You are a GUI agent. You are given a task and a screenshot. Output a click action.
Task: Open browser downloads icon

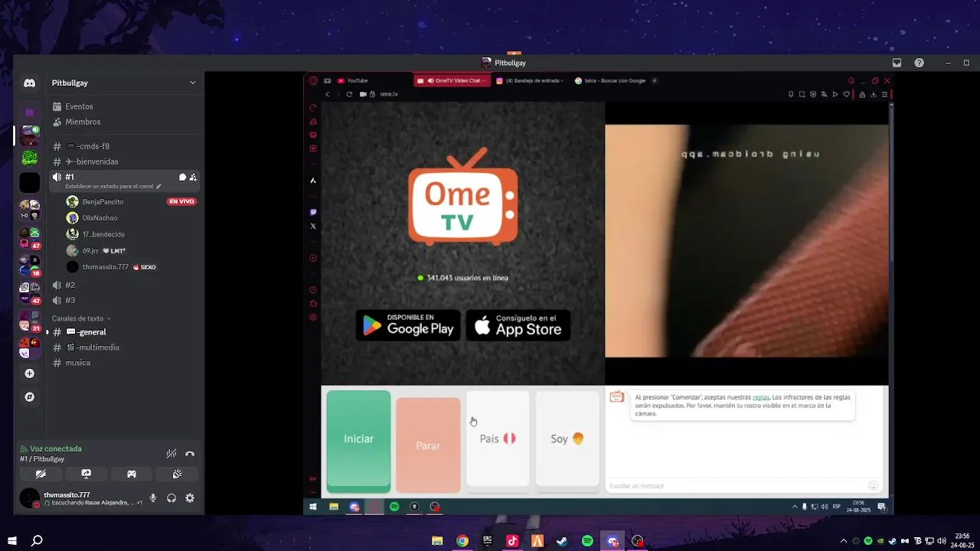pyautogui.click(x=874, y=94)
